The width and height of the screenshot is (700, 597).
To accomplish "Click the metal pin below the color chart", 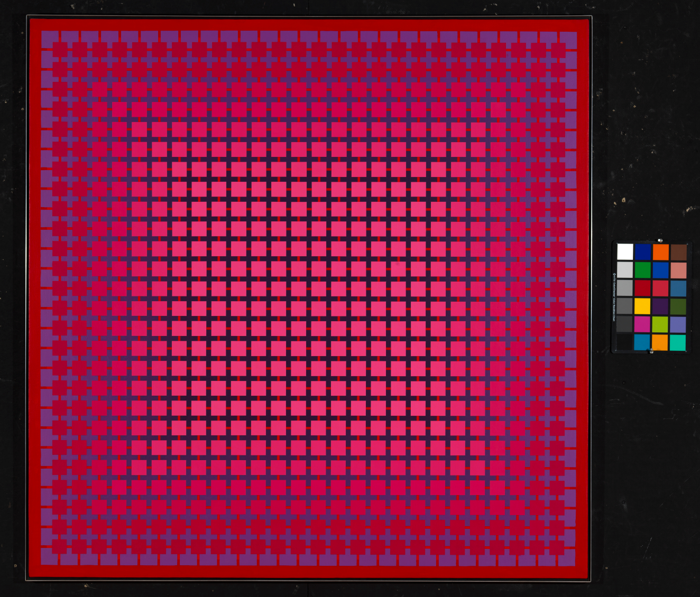I will point(651,351).
